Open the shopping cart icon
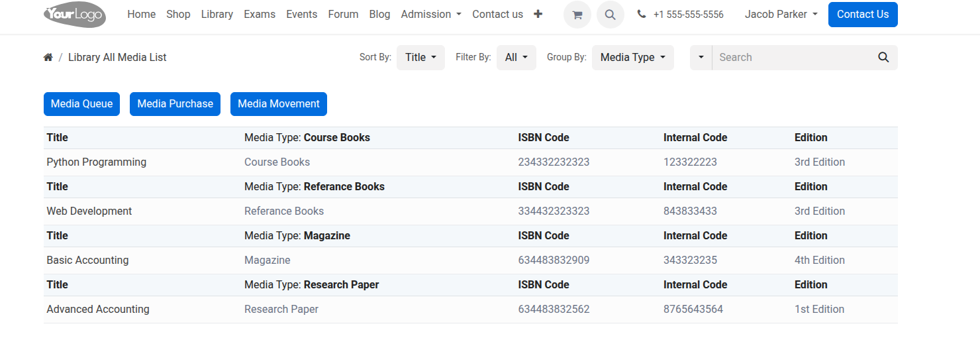Image resolution: width=980 pixels, height=346 pixels. [x=577, y=15]
